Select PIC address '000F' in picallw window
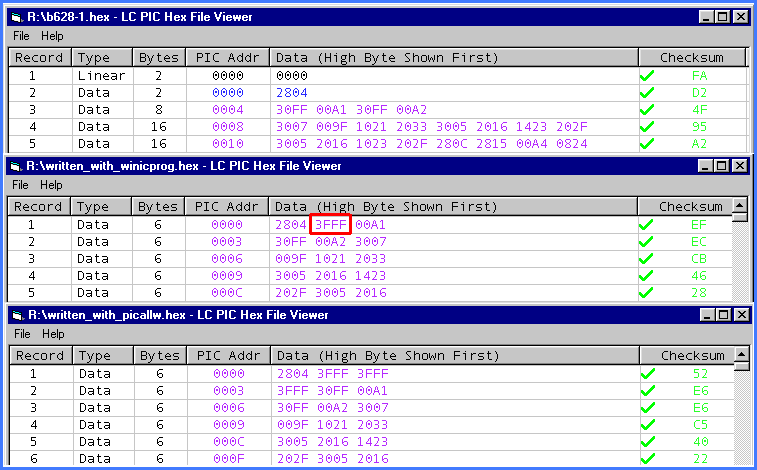Screen dimensions: 757x470 click(229, 459)
